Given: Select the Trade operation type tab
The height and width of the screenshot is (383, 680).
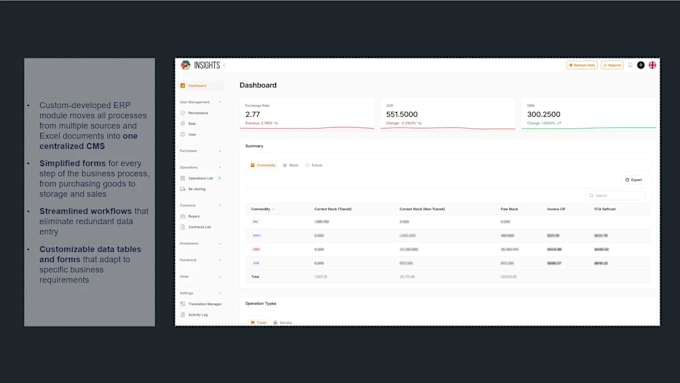Looking at the screenshot, I should click(258, 323).
